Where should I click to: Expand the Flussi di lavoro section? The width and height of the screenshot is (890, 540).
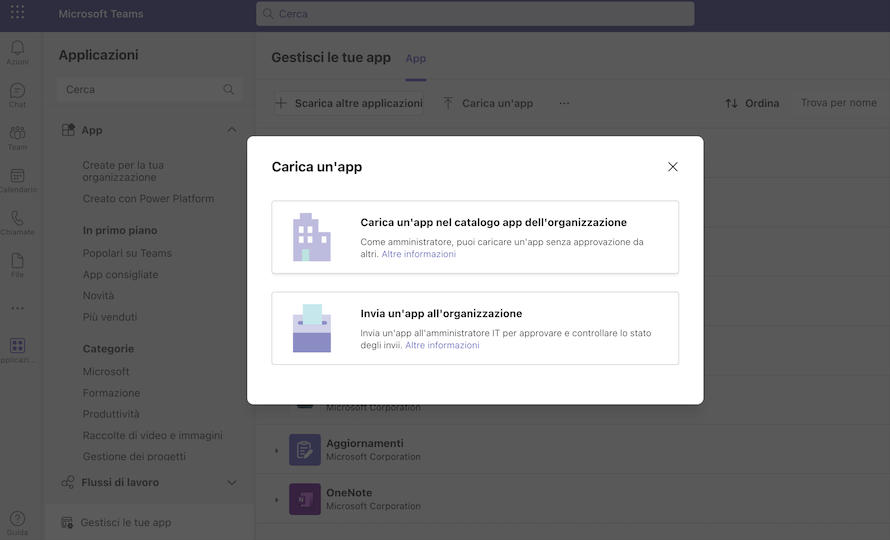[232, 483]
